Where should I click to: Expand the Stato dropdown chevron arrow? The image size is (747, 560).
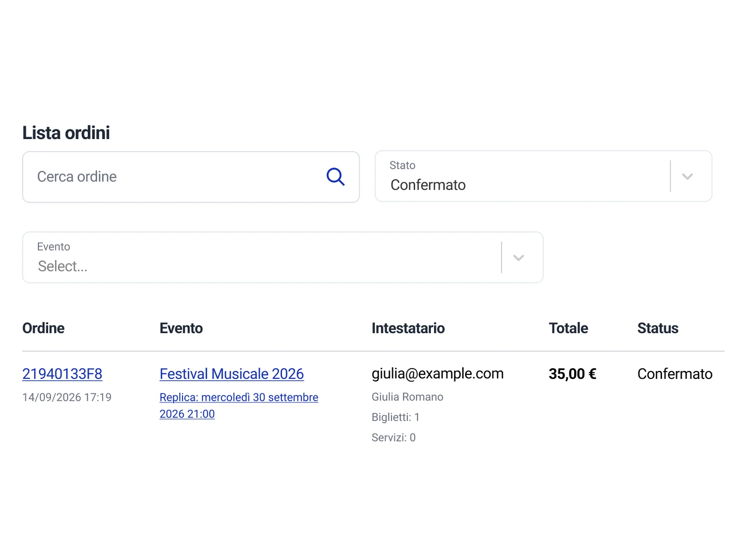(x=687, y=176)
